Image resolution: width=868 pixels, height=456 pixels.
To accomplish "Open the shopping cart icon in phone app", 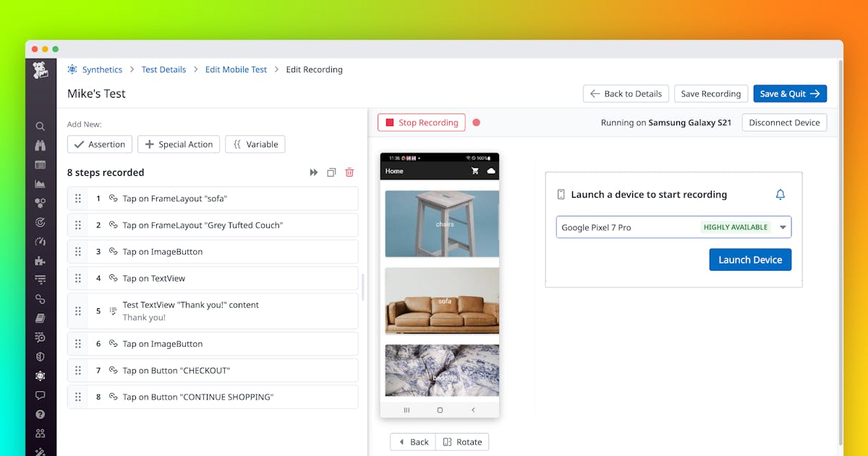I will pos(475,171).
